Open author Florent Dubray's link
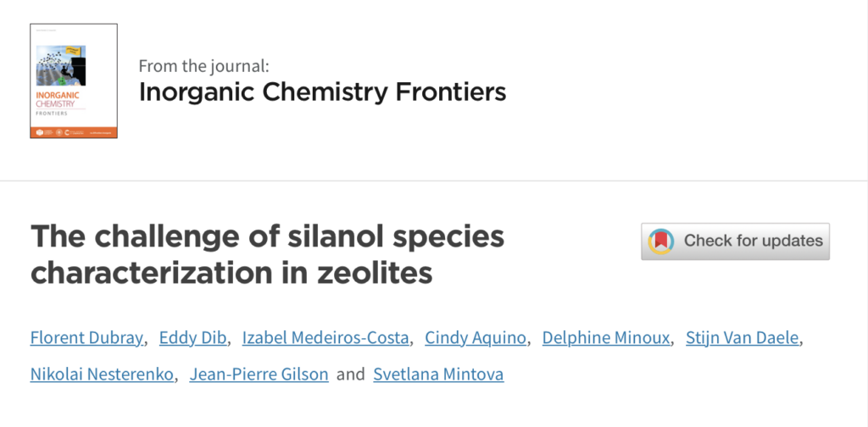The image size is (868, 427). (87, 337)
